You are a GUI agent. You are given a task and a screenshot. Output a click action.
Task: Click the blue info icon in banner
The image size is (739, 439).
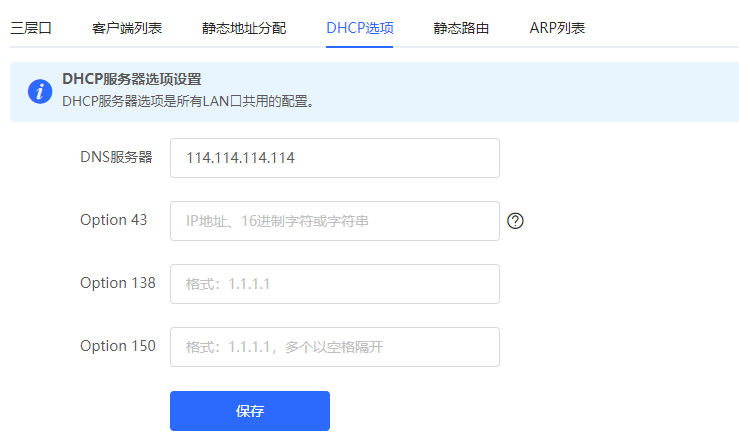click(x=39, y=91)
